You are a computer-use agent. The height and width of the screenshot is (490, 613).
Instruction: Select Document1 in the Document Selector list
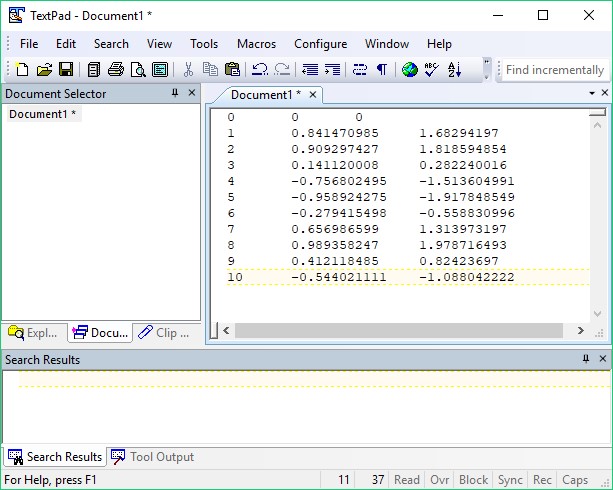tap(43, 114)
